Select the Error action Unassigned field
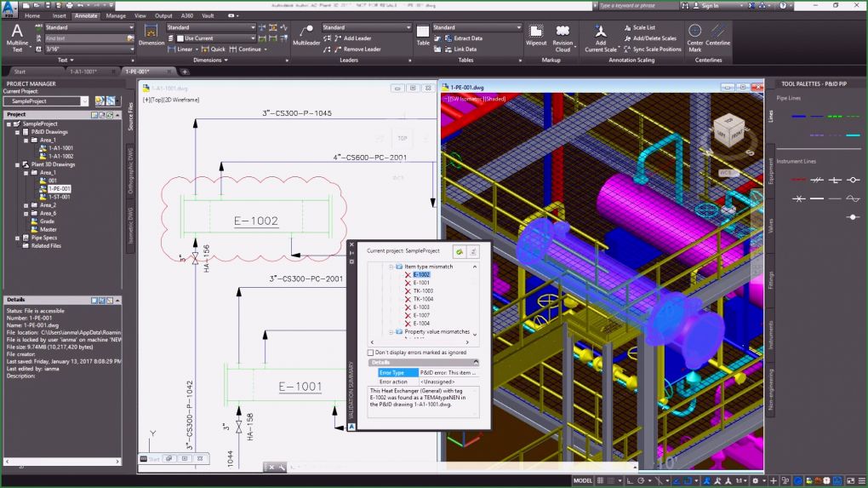The height and width of the screenshot is (488, 868). coord(448,382)
